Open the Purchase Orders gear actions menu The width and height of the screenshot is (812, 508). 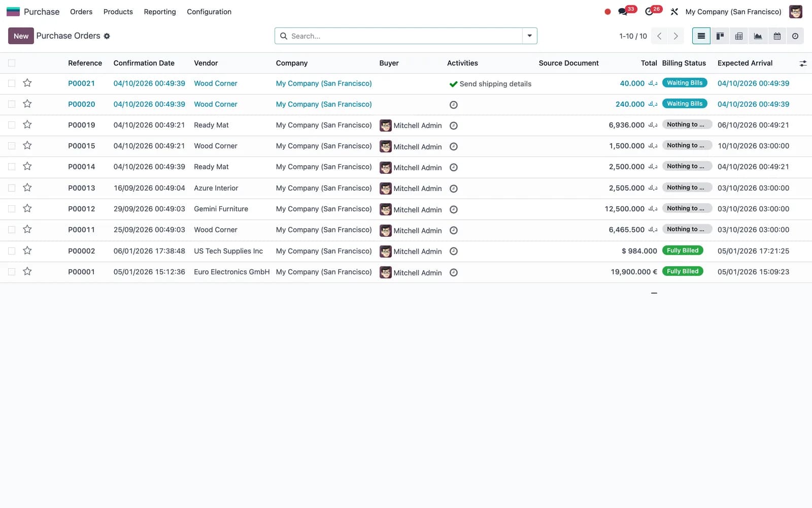107,36
